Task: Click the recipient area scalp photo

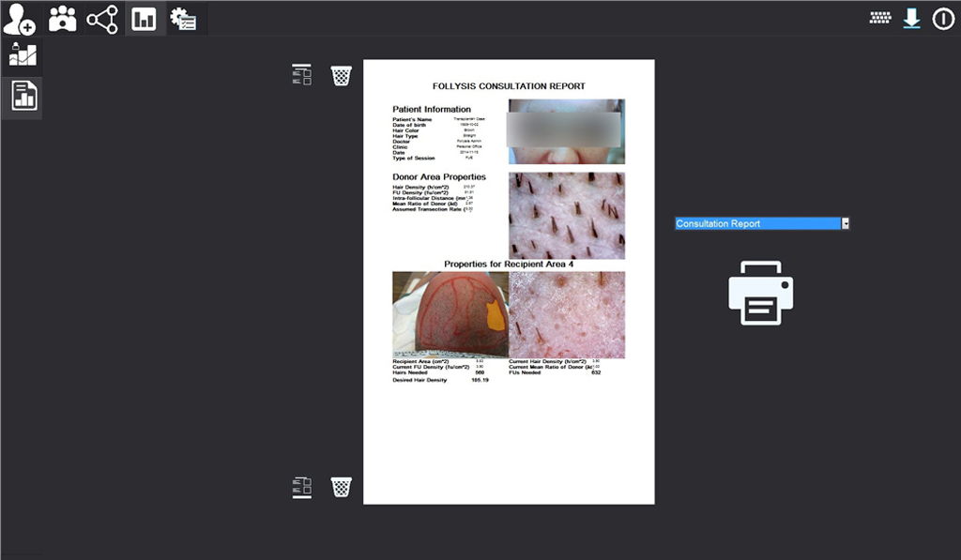Action: [x=450, y=315]
